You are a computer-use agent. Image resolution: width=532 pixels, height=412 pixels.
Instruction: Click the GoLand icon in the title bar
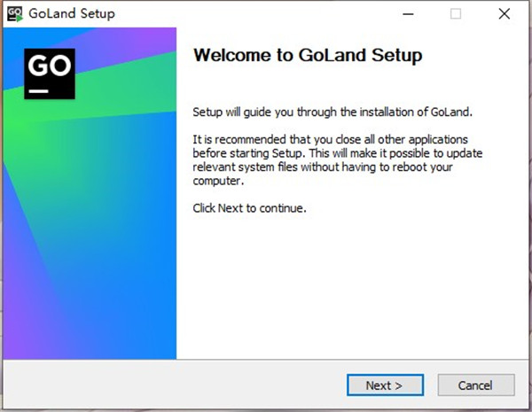pyautogui.click(x=15, y=14)
